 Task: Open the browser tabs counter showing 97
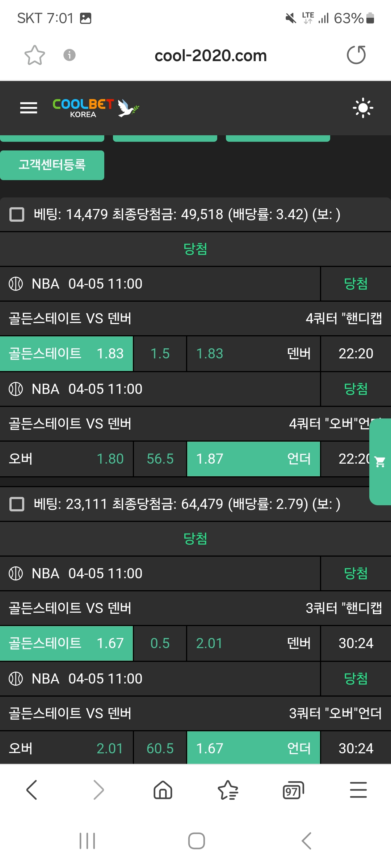click(293, 790)
